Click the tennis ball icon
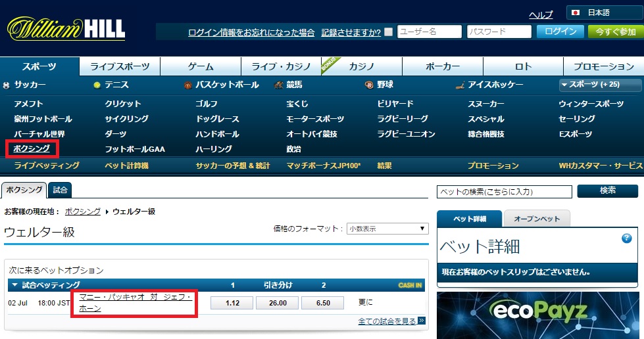Viewport: 644px width, 339px height. tap(97, 85)
